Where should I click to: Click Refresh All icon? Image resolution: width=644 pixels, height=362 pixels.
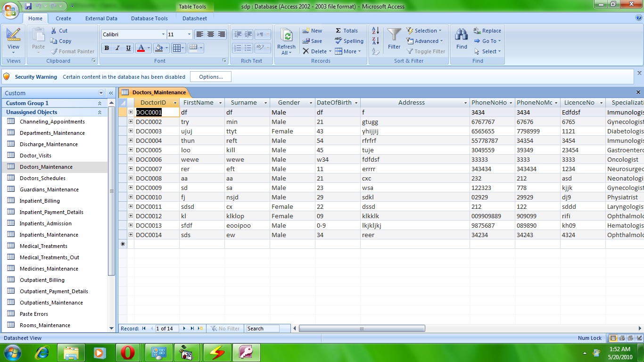pos(286,41)
